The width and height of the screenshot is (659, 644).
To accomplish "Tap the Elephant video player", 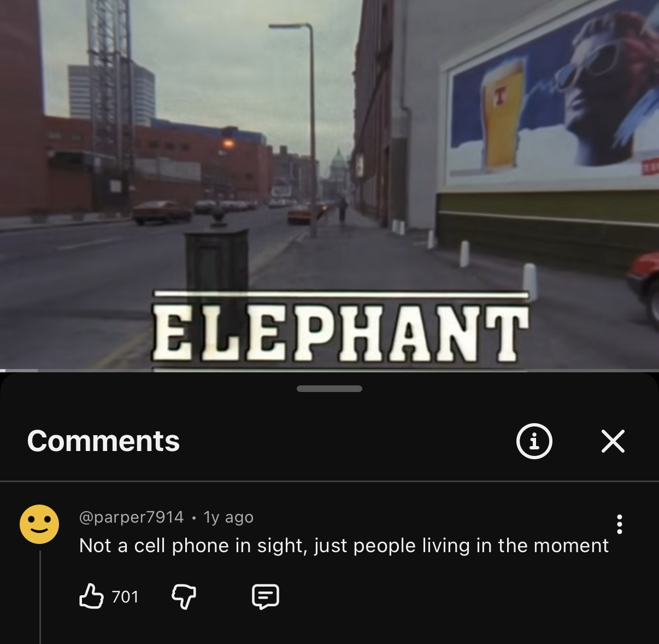I will pyautogui.click(x=329, y=185).
